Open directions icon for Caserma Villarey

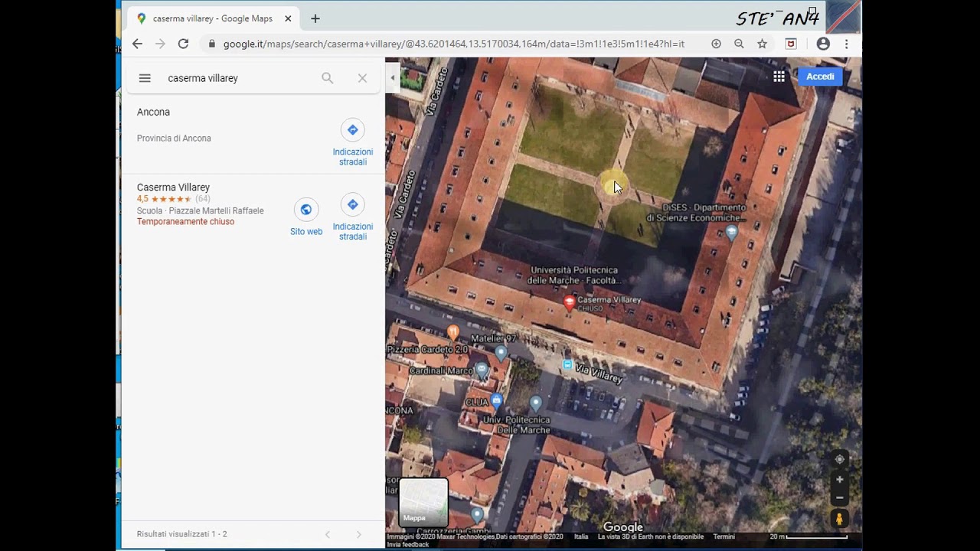[x=352, y=205]
